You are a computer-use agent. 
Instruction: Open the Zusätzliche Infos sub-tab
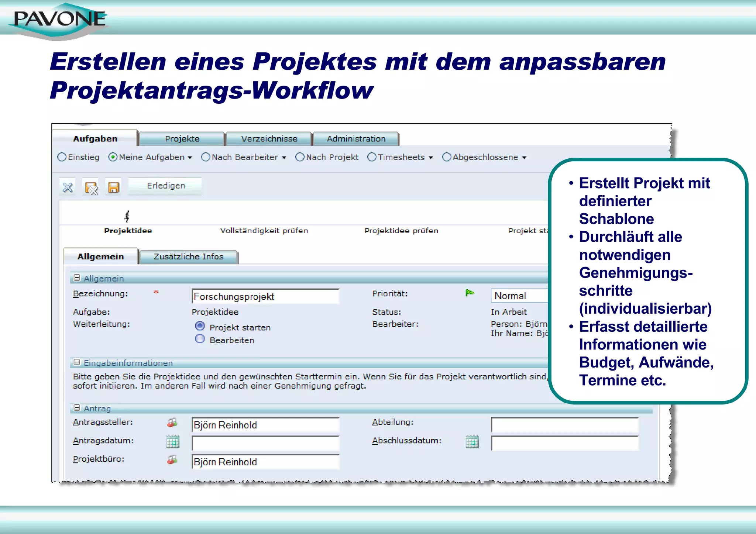pos(189,257)
